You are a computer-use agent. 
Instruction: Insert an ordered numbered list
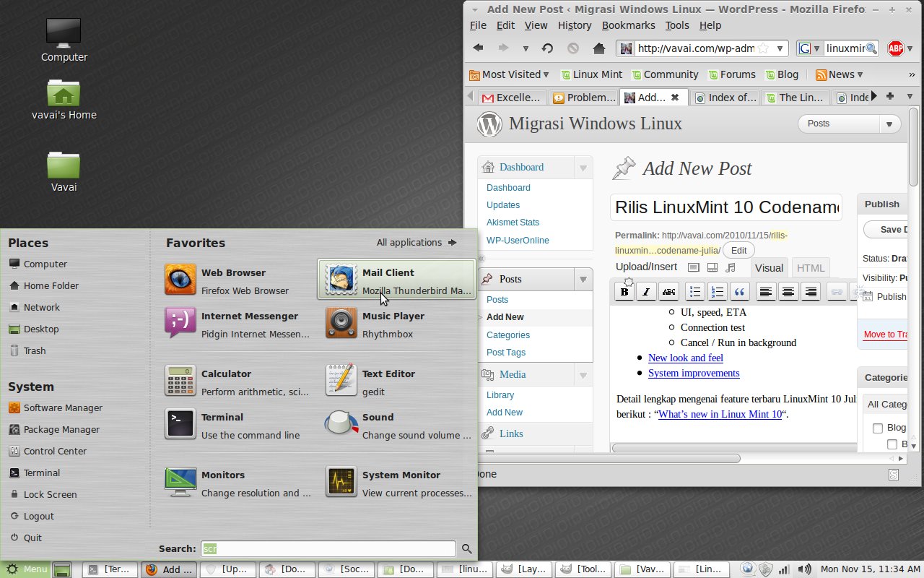pos(717,292)
